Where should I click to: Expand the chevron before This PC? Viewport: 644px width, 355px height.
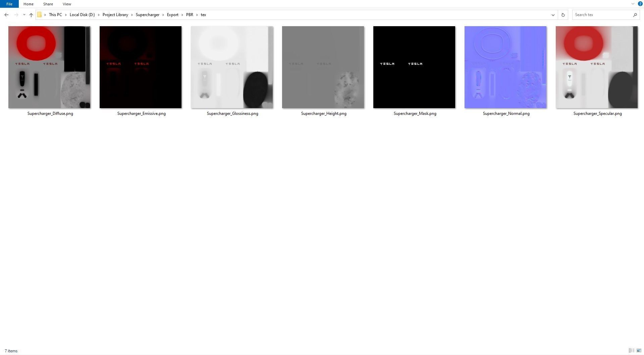point(45,15)
